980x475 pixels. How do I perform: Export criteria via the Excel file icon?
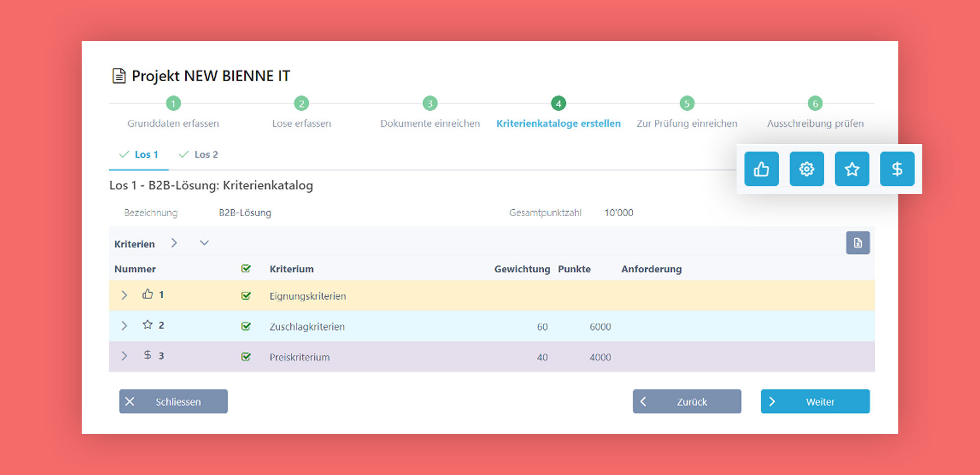[857, 243]
